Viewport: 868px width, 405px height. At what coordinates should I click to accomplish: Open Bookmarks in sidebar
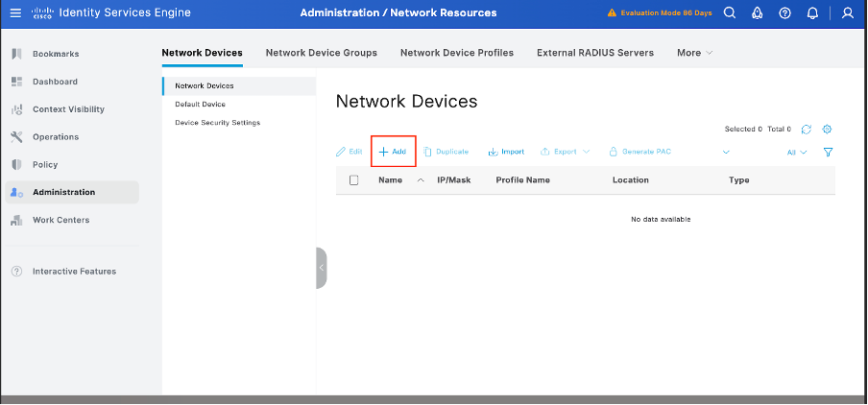pyautogui.click(x=56, y=54)
